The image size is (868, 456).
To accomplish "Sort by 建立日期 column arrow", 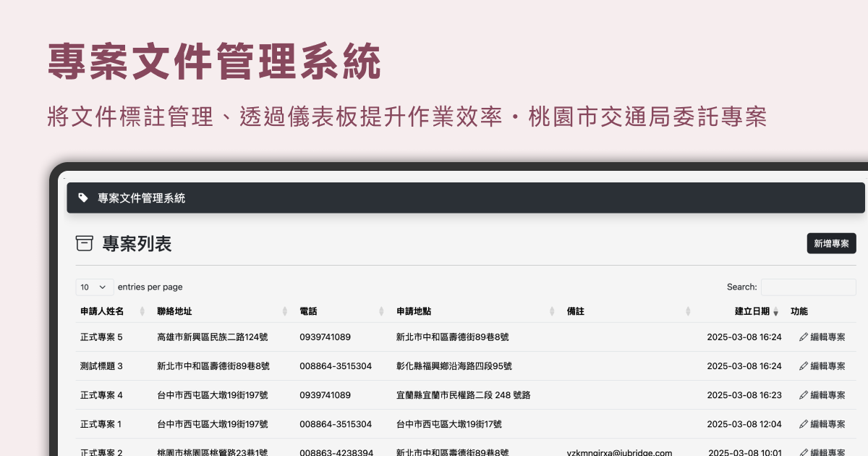I will (x=775, y=312).
